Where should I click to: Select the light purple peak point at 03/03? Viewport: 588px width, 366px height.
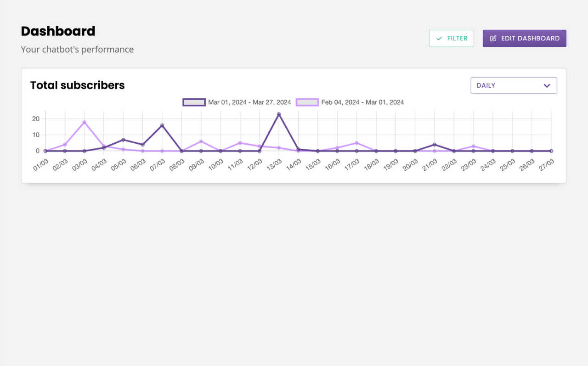click(84, 122)
